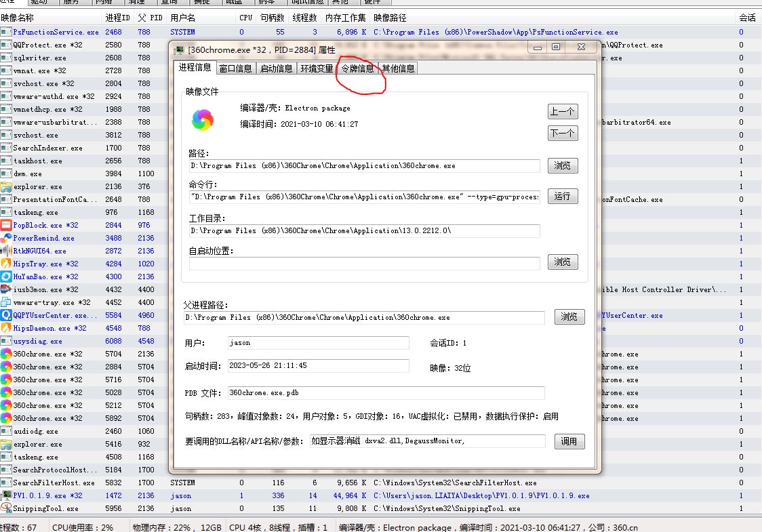762x532 pixels.
Task: Click the HipsDaemon.exe flame icon
Action: pyautogui.click(x=6, y=328)
